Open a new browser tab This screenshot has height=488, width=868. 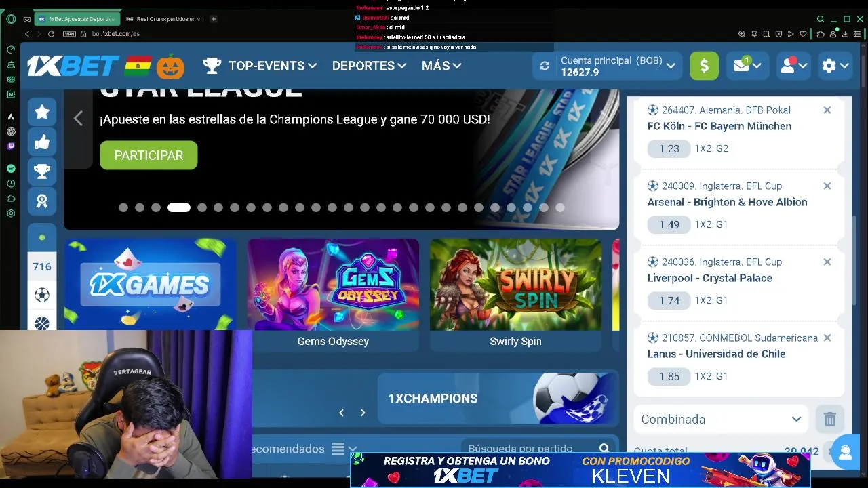point(214,19)
